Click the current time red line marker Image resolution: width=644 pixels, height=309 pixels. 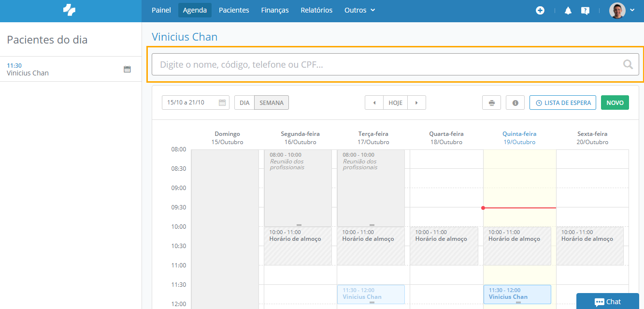tap(519, 208)
